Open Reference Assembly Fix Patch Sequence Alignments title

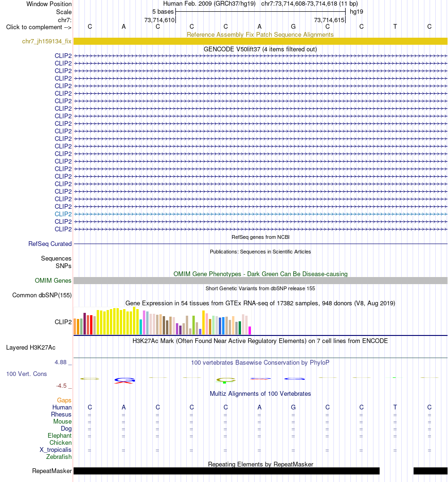[260, 34]
